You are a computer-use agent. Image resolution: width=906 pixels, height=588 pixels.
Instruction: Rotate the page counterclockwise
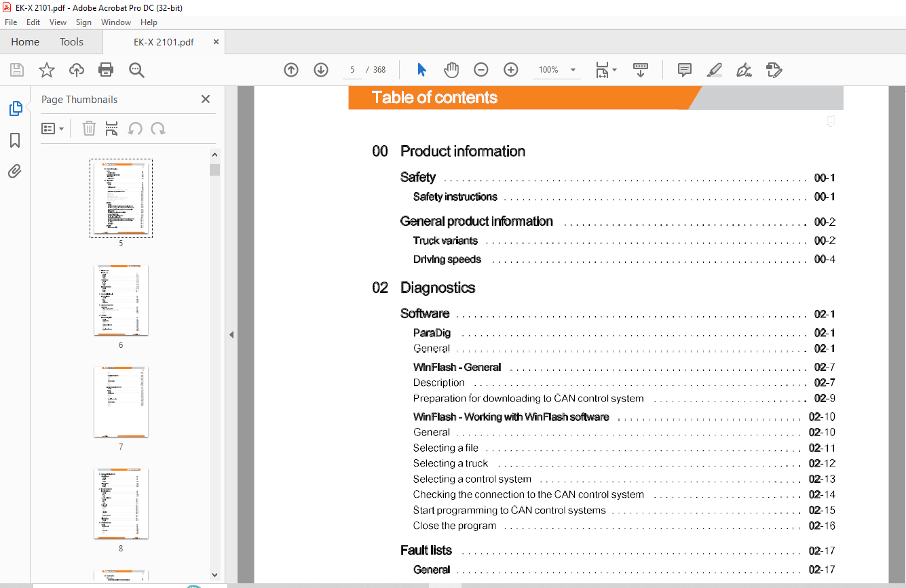tap(136, 128)
